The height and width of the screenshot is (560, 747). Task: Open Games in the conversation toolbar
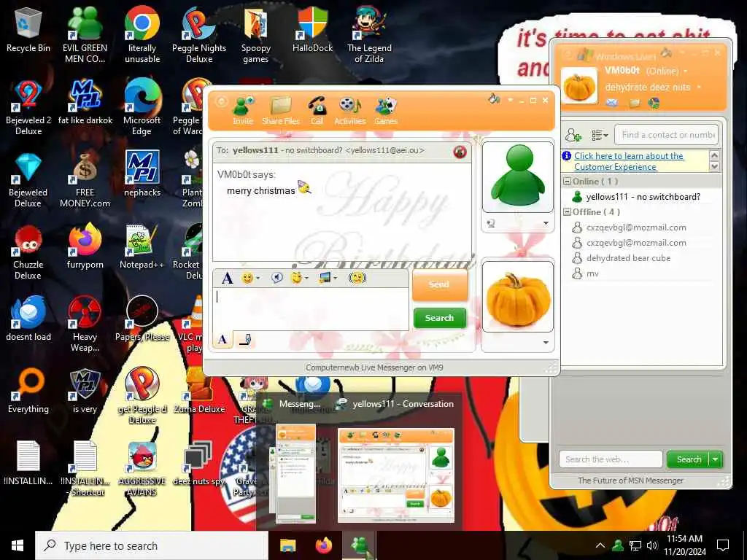tap(385, 111)
